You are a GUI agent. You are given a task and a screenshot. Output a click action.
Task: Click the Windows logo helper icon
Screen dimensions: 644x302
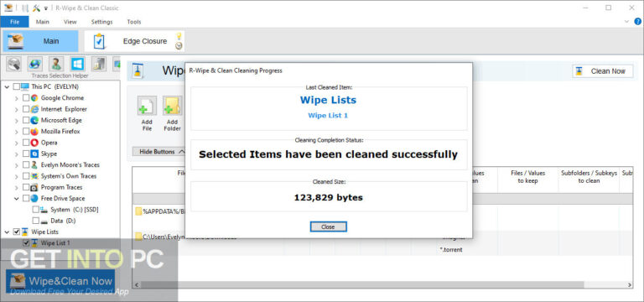(78, 64)
